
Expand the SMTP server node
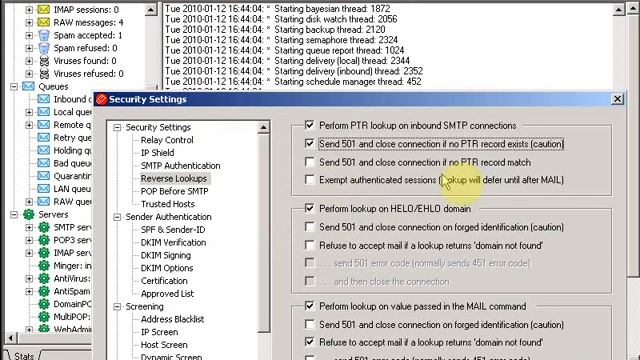[29, 227]
